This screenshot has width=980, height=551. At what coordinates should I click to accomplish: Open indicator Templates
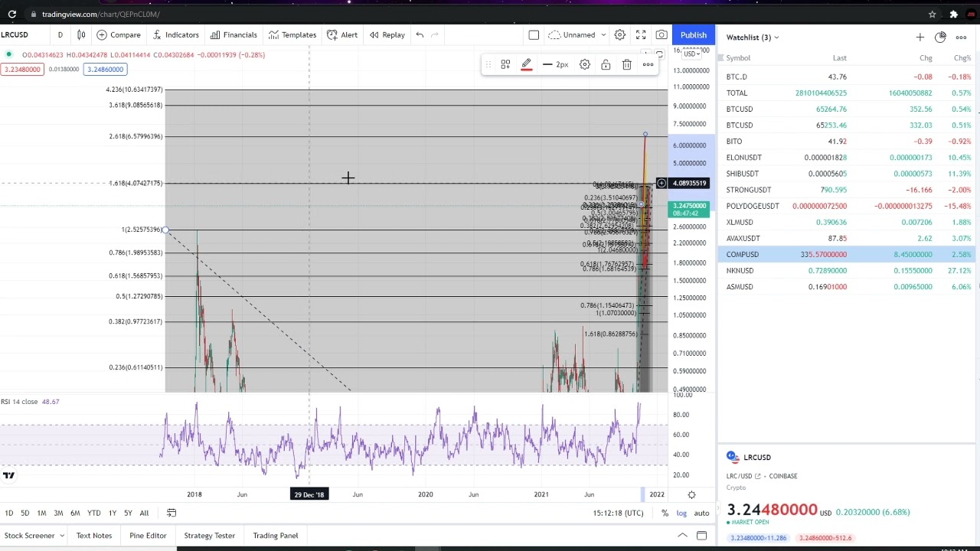[x=292, y=34]
